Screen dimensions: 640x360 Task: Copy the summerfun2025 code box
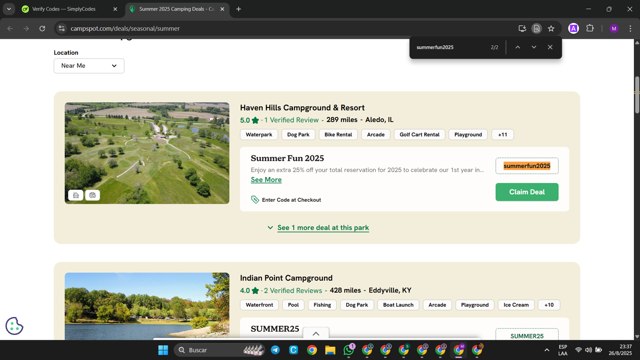527,166
